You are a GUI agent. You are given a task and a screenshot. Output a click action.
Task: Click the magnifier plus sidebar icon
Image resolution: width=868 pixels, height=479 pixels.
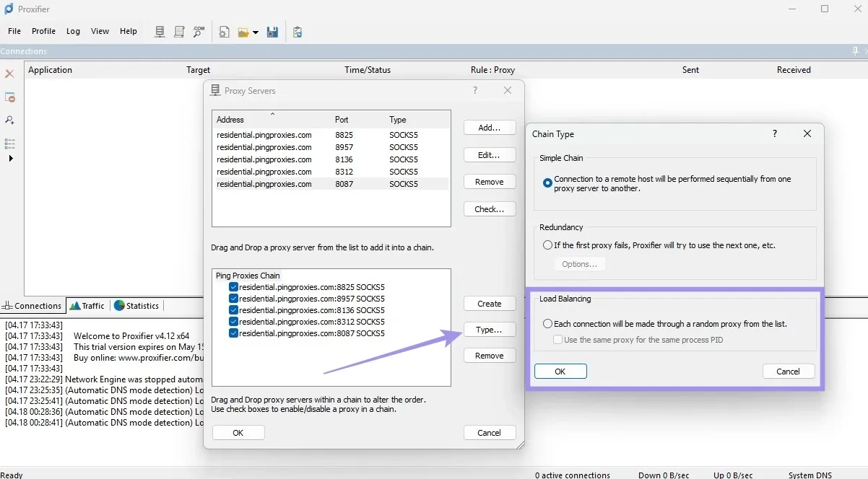click(9, 120)
